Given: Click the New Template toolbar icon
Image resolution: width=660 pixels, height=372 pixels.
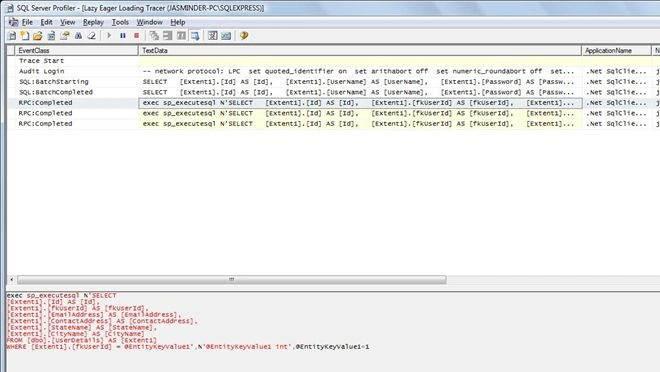Looking at the screenshot, I should tap(25, 36).
